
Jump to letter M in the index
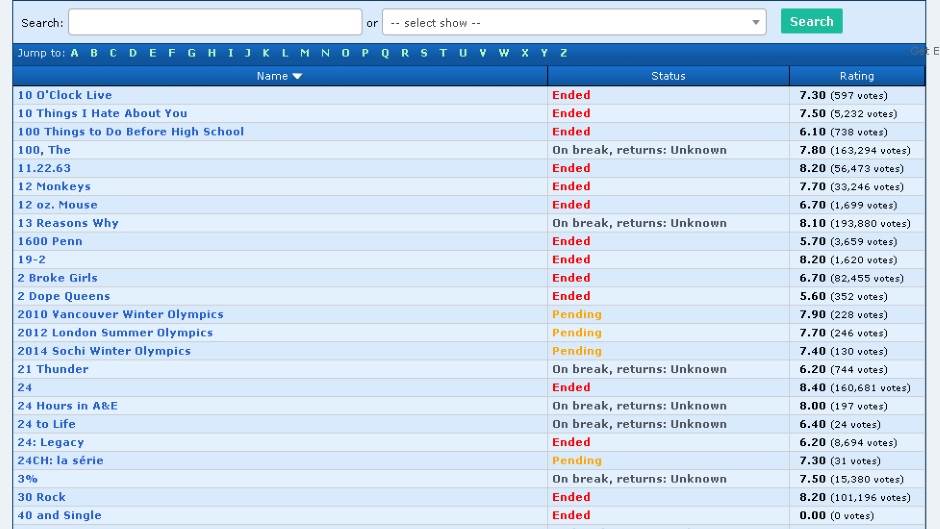click(304, 53)
